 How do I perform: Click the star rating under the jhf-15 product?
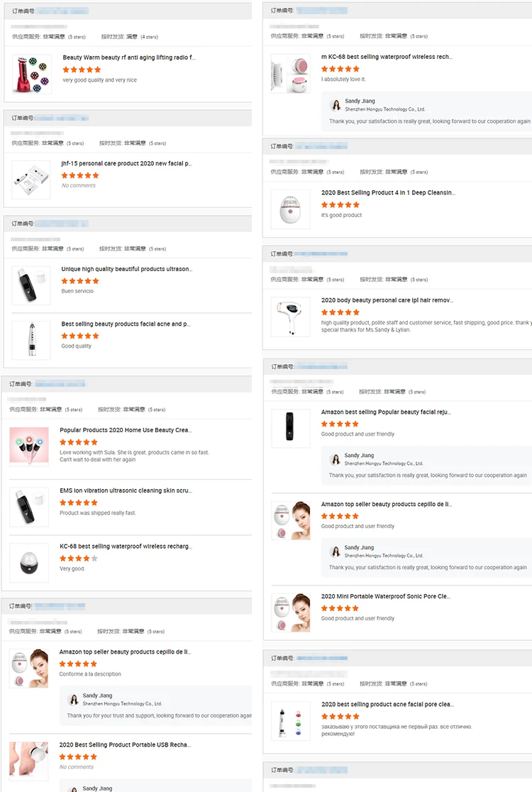click(80, 175)
